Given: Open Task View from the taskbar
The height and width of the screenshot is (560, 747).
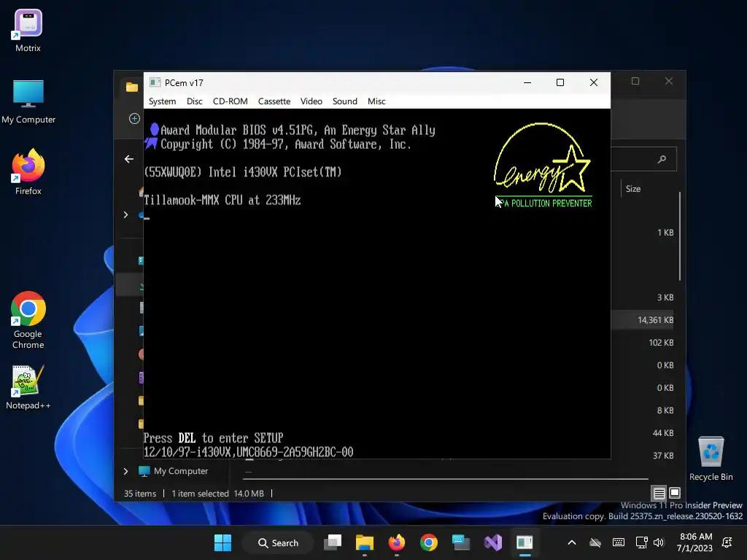Looking at the screenshot, I should tap(333, 542).
